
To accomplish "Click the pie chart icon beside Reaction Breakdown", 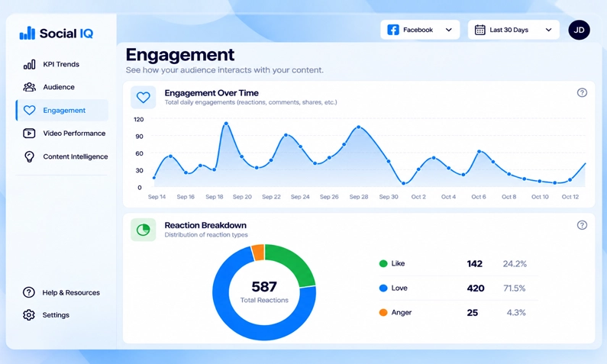I will [x=144, y=230].
